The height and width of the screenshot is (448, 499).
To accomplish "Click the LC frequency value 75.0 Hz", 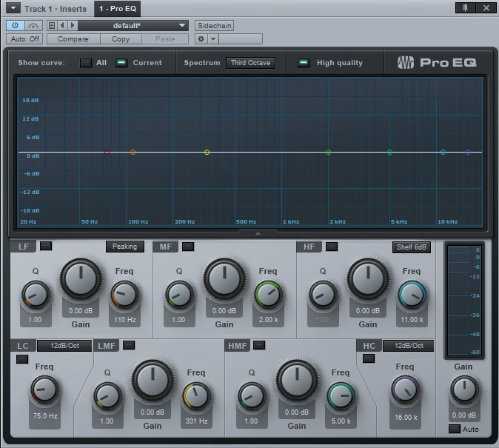I will pyautogui.click(x=45, y=416).
